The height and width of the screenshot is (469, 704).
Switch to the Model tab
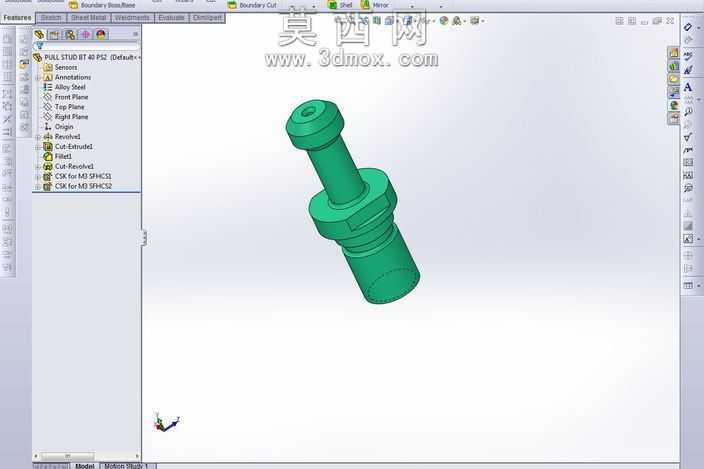pos(84,466)
